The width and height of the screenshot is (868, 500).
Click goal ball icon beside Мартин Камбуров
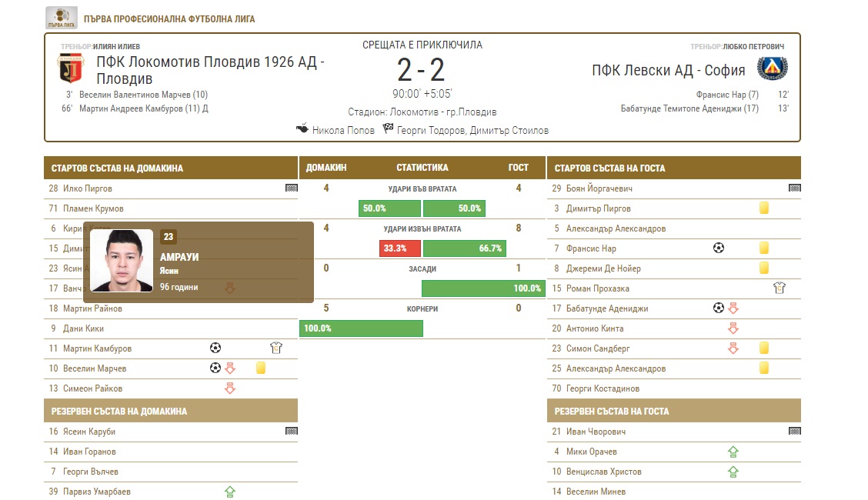[215, 348]
